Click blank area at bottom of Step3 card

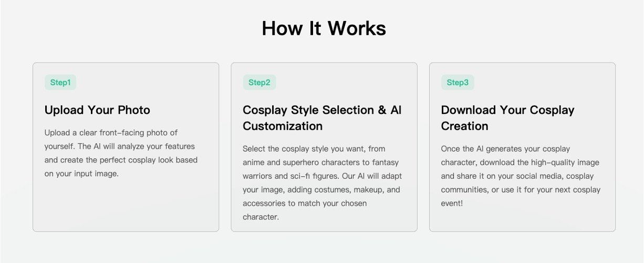[522, 220]
